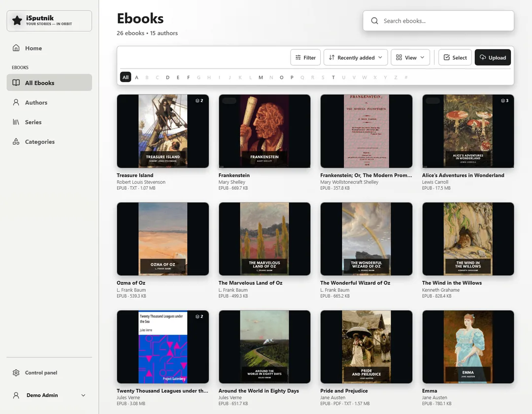Open The Wind in the Willows cover
The width and height of the screenshot is (532, 414).
tap(468, 239)
